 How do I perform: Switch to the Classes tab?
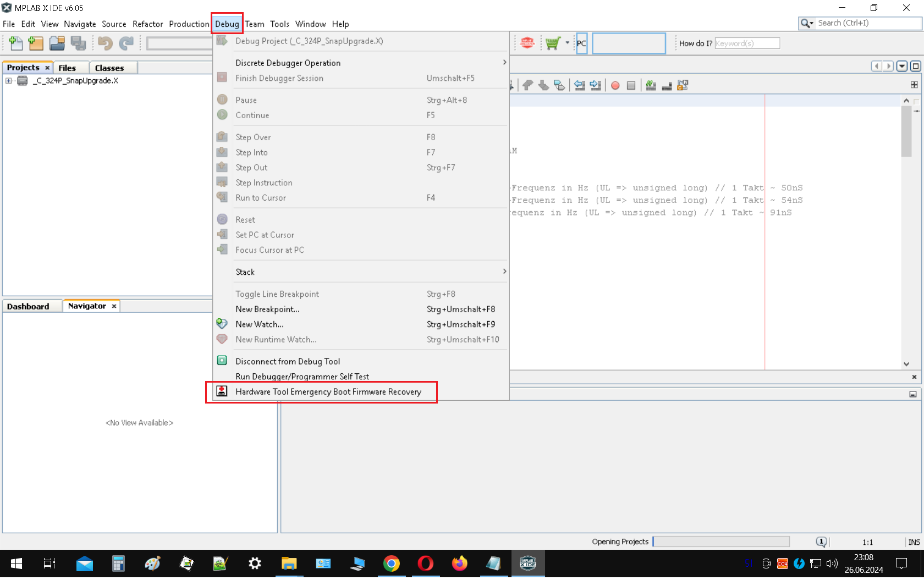[x=109, y=68]
